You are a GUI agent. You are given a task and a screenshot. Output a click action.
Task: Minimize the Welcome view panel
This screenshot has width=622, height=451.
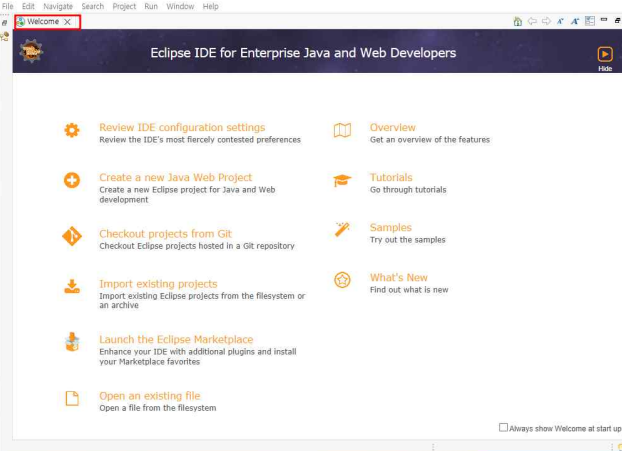point(604,19)
